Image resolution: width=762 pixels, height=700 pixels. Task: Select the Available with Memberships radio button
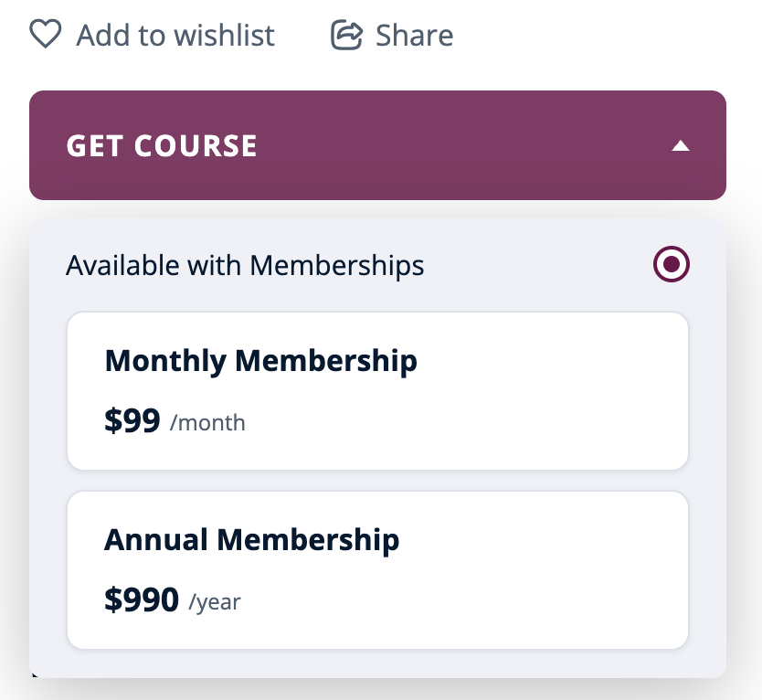click(672, 265)
